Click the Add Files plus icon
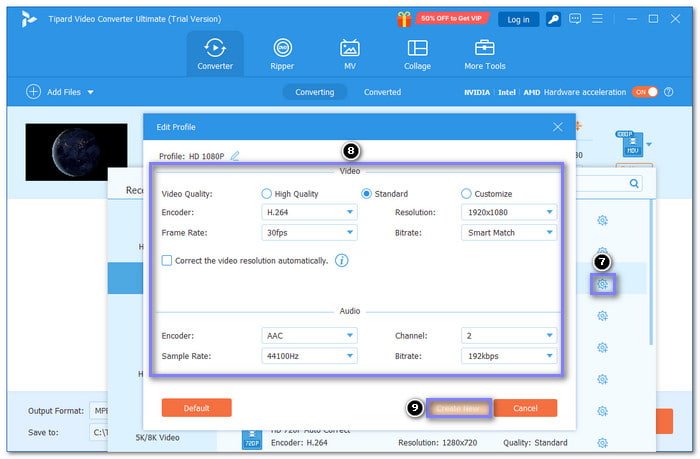Screen dimensions: 700x459 [x=33, y=92]
